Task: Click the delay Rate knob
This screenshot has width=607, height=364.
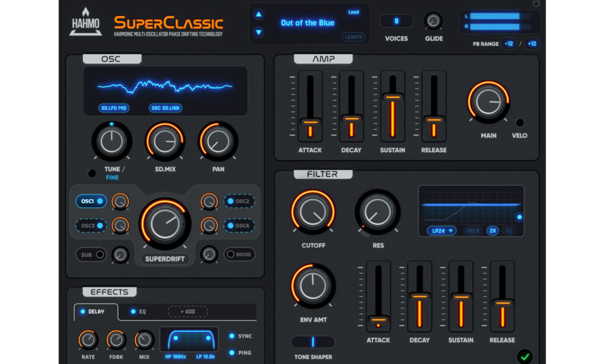Action: click(88, 340)
